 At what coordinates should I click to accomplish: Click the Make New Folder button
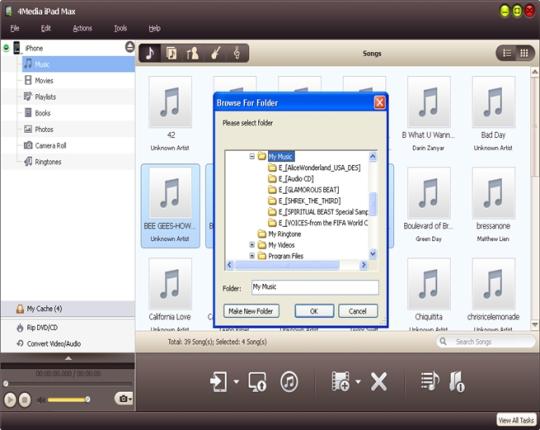(251, 311)
